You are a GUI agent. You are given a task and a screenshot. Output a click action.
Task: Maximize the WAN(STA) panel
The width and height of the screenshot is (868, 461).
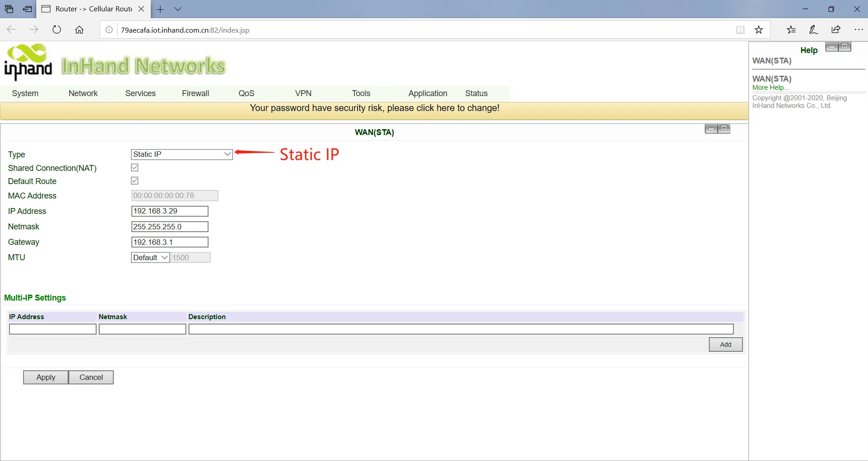click(724, 129)
